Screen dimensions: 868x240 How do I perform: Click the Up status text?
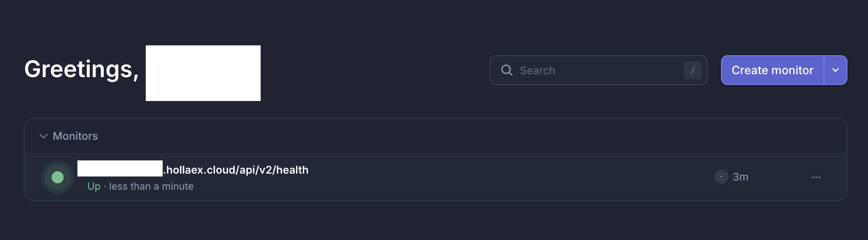(94, 186)
